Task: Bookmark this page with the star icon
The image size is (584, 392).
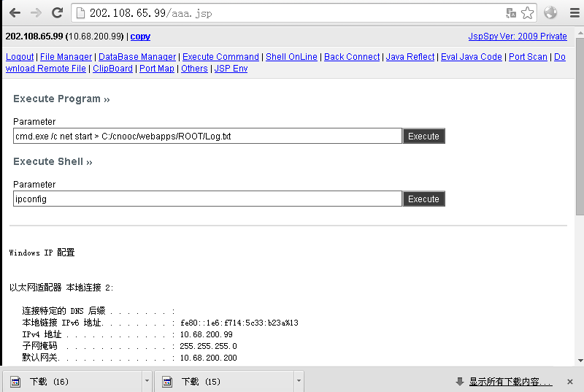Action: tap(527, 13)
